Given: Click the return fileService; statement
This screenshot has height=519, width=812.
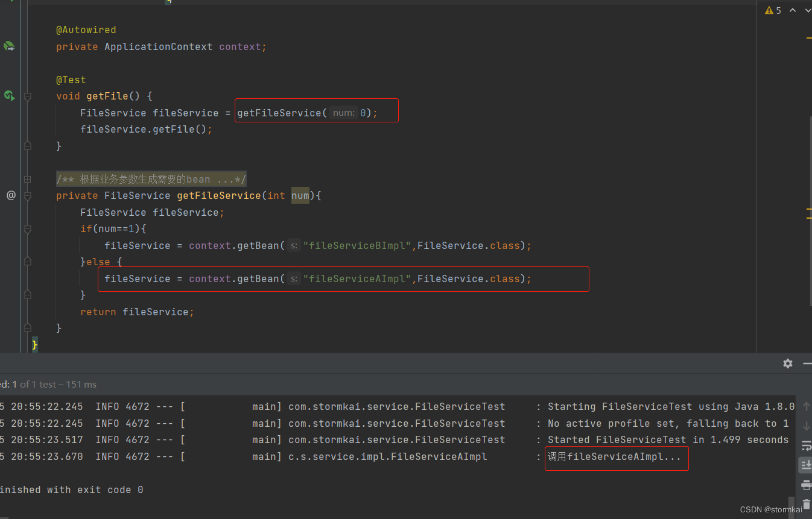Looking at the screenshot, I should 137,312.
